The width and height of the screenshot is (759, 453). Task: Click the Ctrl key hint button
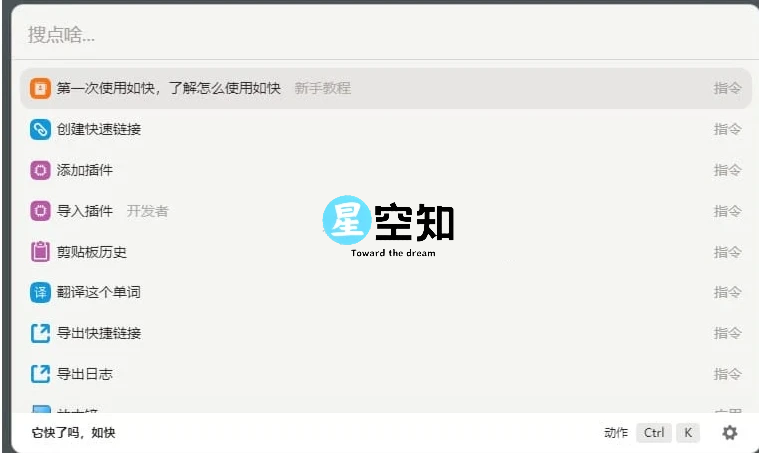[654, 433]
